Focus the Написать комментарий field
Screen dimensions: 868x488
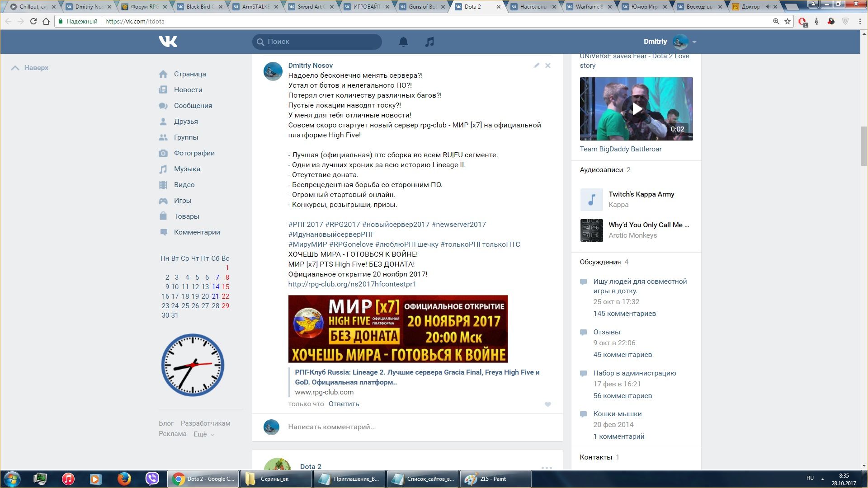[407, 427]
